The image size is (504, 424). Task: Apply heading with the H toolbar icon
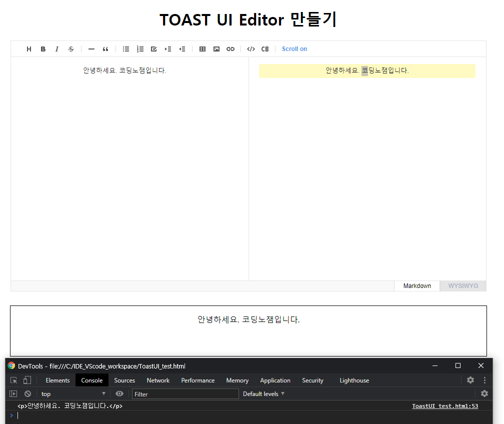(29, 49)
